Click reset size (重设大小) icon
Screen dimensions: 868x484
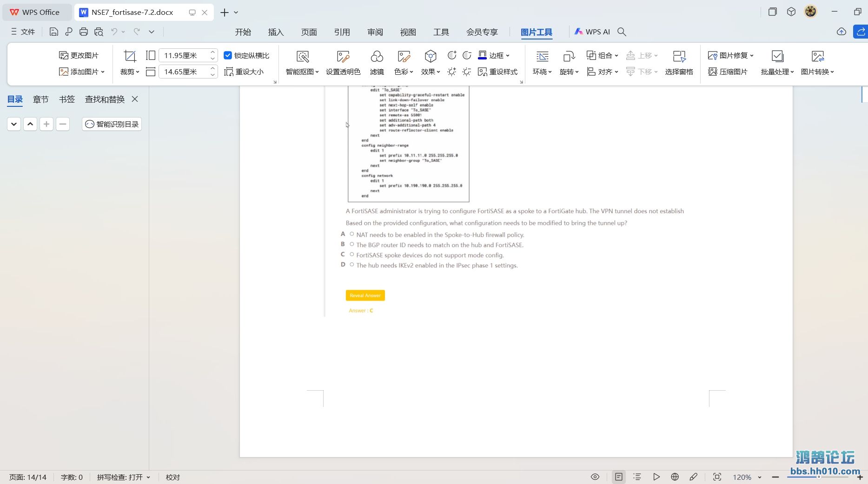(244, 72)
